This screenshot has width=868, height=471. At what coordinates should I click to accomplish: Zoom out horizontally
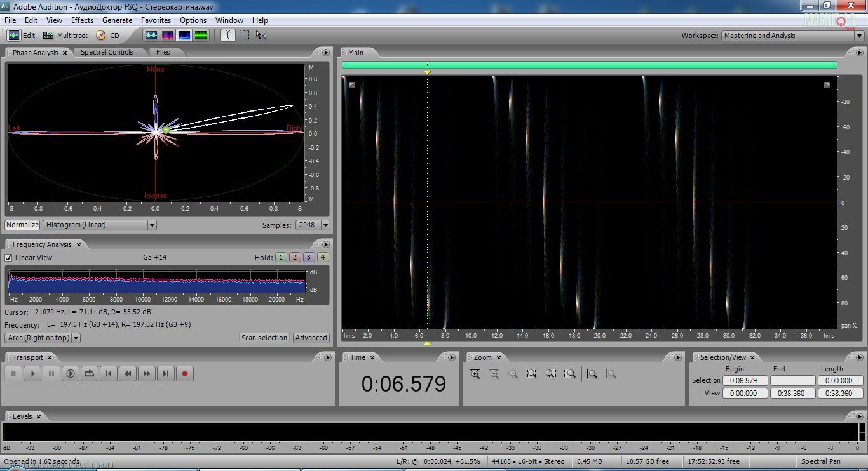(494, 374)
